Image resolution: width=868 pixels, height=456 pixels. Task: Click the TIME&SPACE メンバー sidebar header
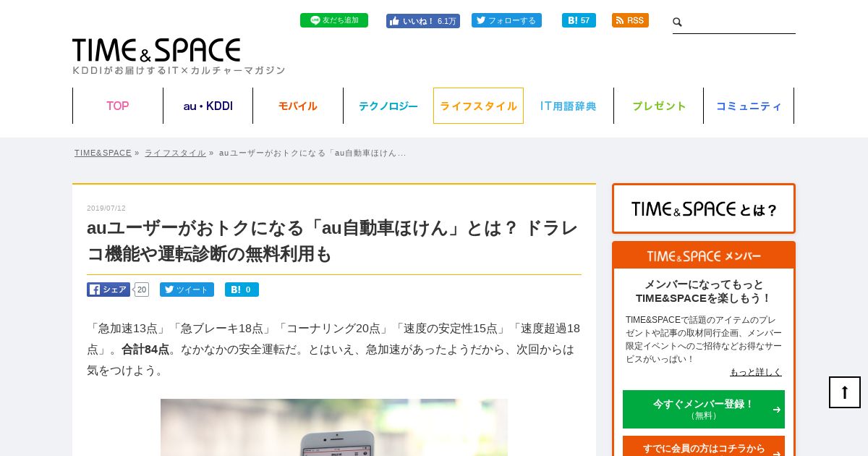click(x=704, y=256)
